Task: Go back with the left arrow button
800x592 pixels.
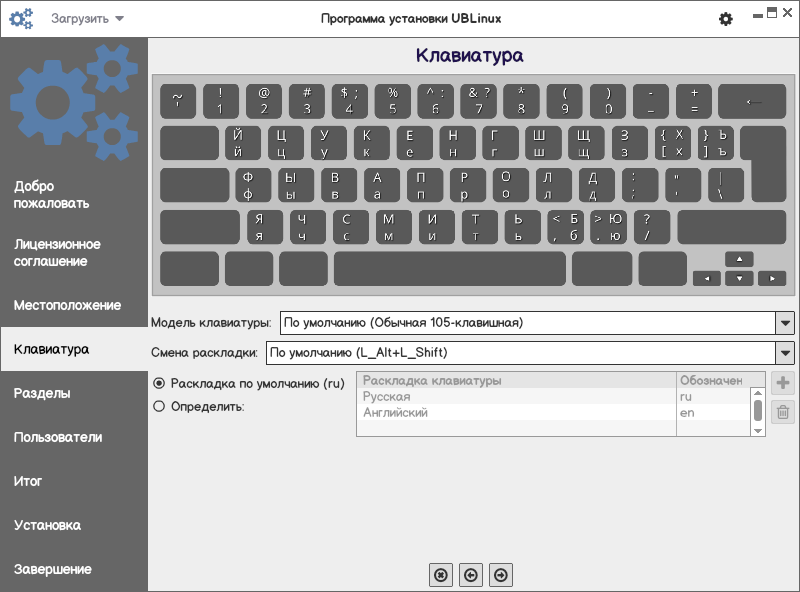Action: (x=471, y=574)
